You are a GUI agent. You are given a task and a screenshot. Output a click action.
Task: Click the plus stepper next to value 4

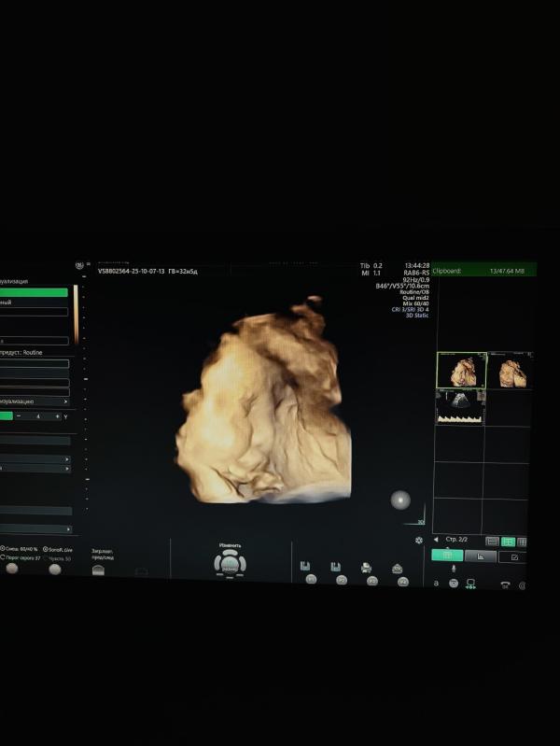click(55, 416)
